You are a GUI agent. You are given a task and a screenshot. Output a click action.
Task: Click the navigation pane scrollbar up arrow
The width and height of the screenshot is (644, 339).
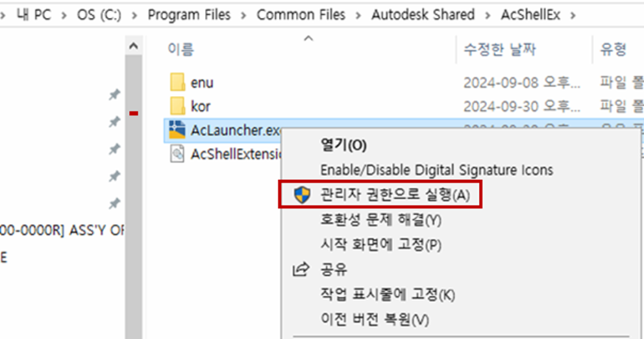[x=134, y=46]
